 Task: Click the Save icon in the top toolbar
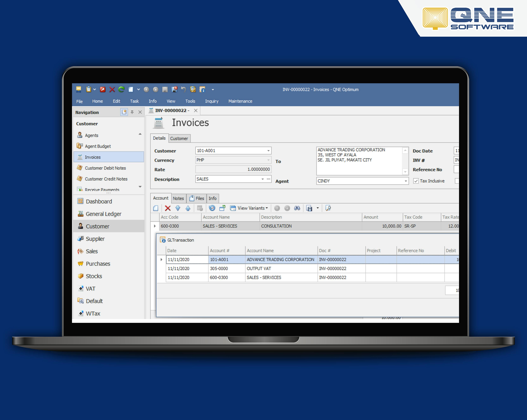coord(165,89)
